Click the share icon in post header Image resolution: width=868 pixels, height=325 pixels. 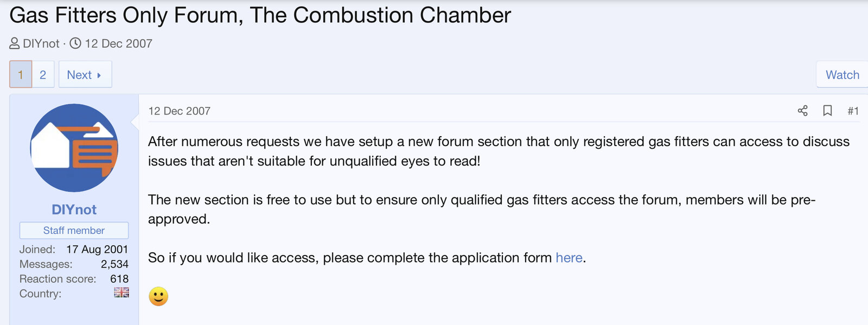(x=802, y=111)
